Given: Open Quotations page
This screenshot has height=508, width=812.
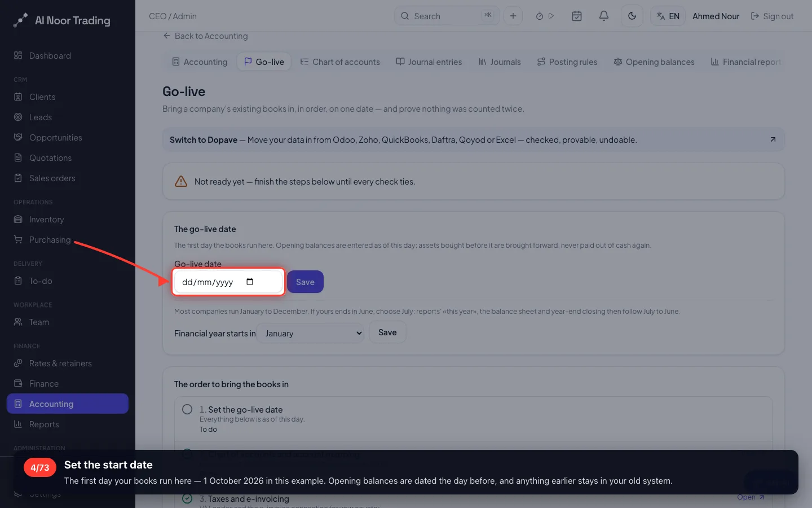Looking at the screenshot, I should (x=68, y=157).
